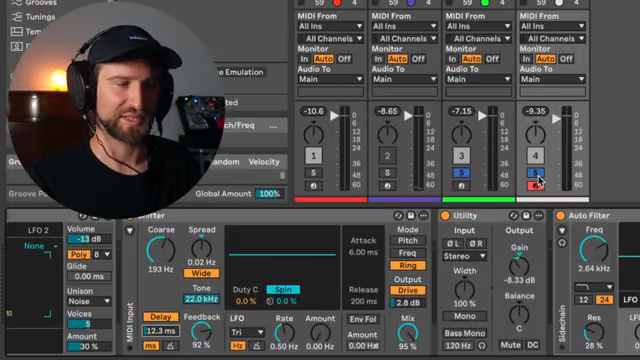Solo track 1 with its S button
640x360 pixels.
pos(313,173)
